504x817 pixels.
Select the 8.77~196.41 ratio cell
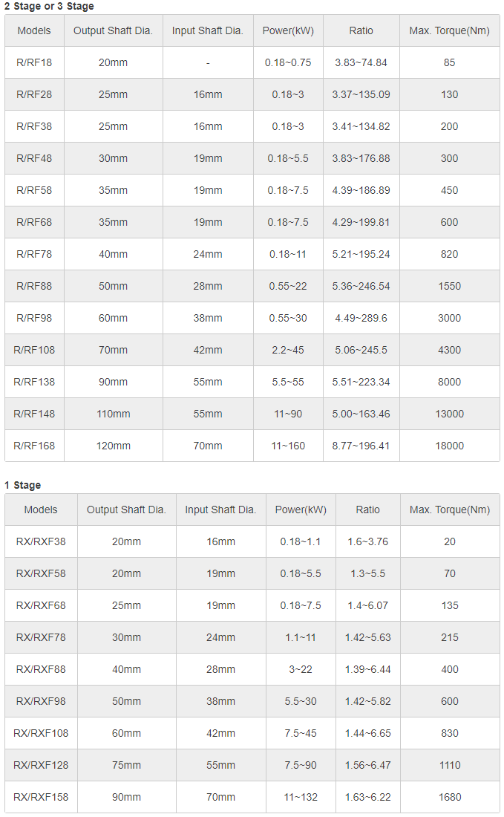(x=361, y=446)
